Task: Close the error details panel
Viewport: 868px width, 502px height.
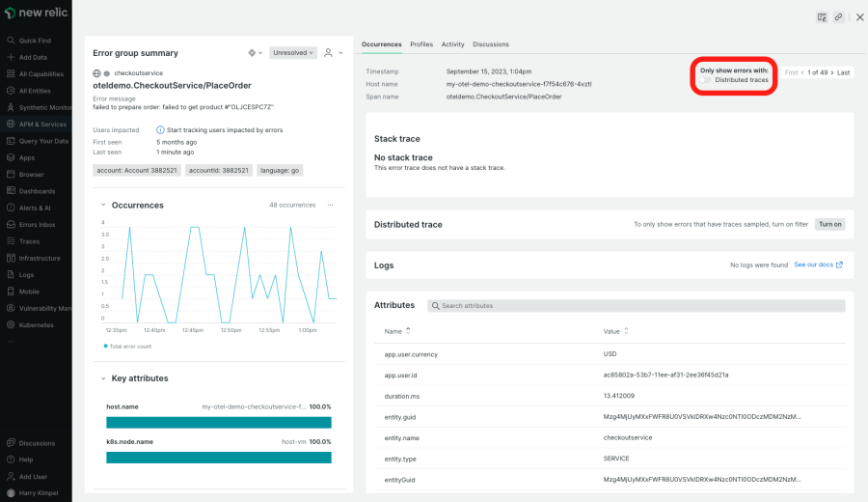Action: (859, 17)
